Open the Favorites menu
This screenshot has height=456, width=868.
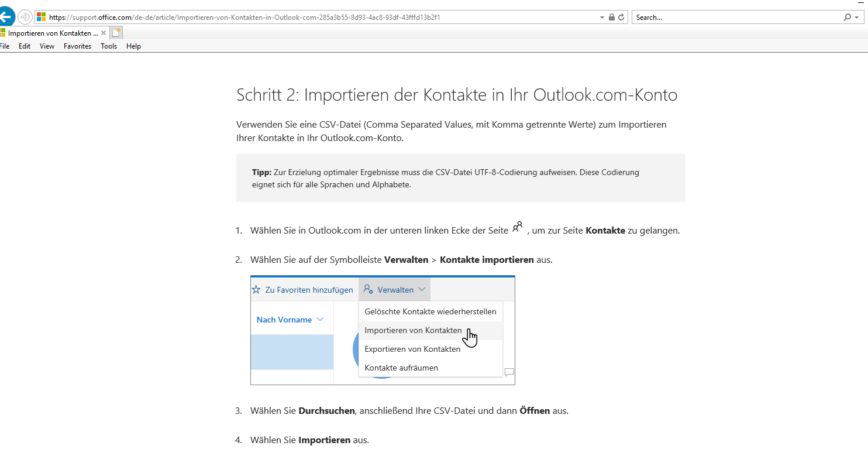coord(78,46)
